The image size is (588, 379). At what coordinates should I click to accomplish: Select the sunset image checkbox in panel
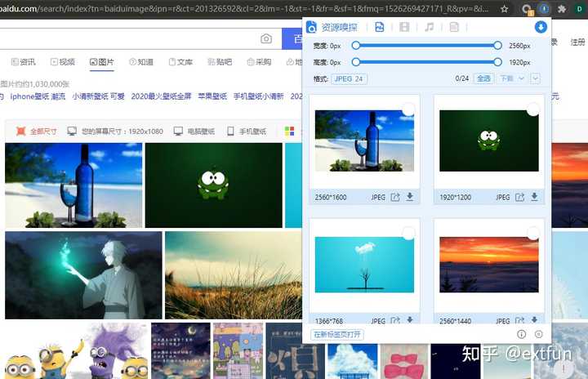click(x=532, y=234)
